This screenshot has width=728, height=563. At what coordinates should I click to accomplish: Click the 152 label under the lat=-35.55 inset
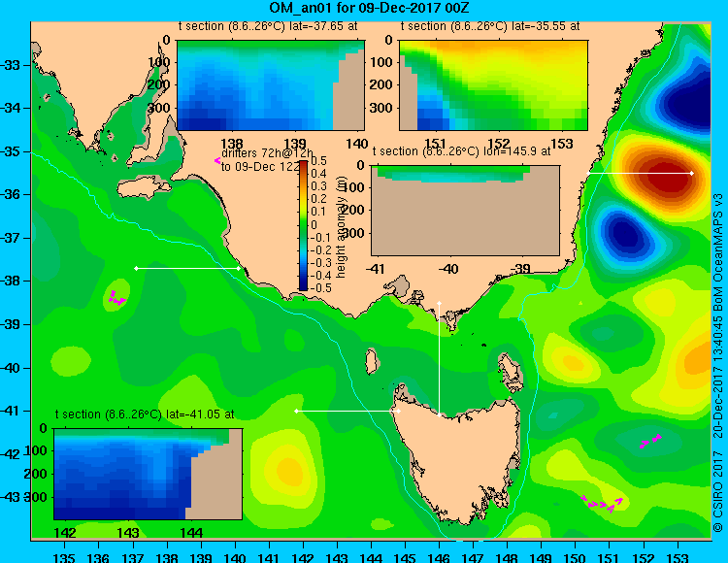(x=499, y=144)
